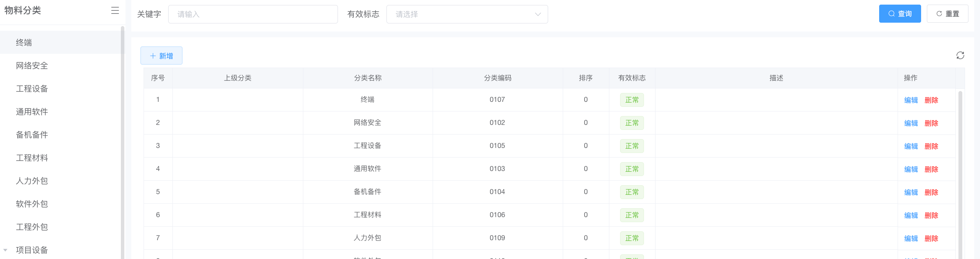Collapse the 物料分类 sidebar via hamburger icon

coord(115,11)
